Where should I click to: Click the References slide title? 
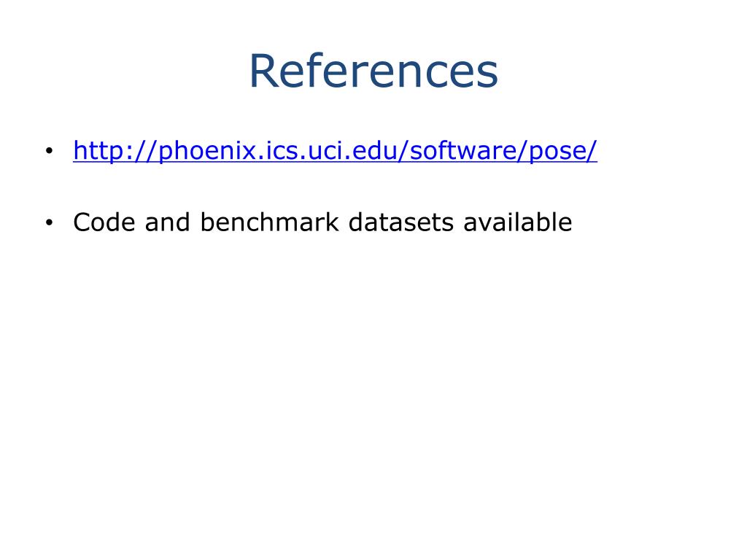click(x=373, y=71)
